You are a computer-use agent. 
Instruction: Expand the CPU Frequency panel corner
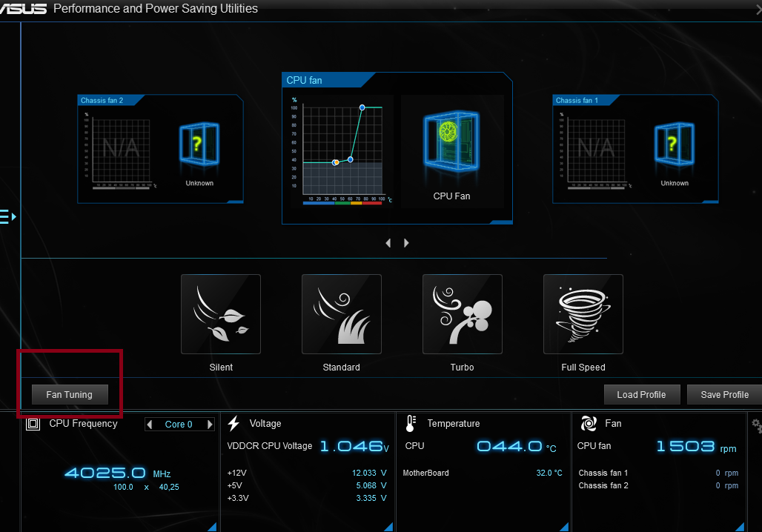coord(213,527)
